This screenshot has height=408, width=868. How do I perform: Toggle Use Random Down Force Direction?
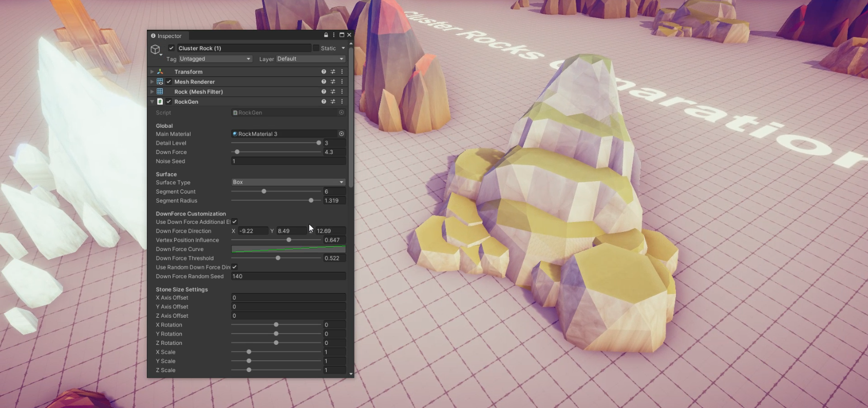(234, 267)
